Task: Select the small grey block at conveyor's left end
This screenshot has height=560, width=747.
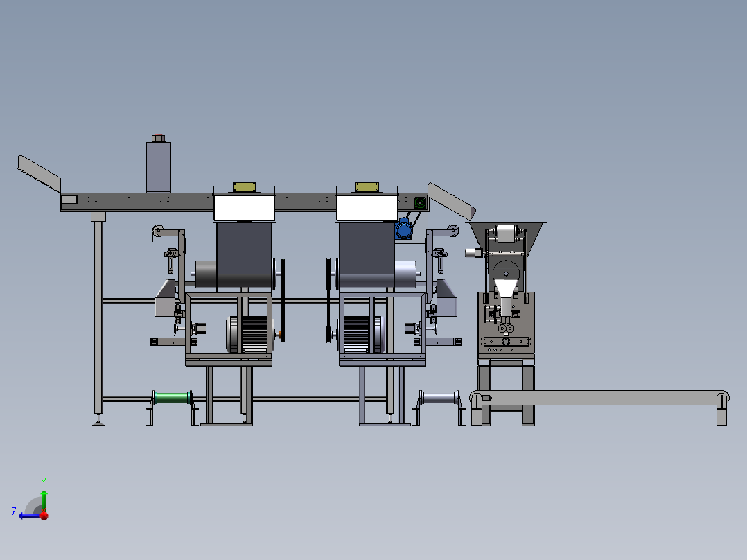Action: click(69, 200)
